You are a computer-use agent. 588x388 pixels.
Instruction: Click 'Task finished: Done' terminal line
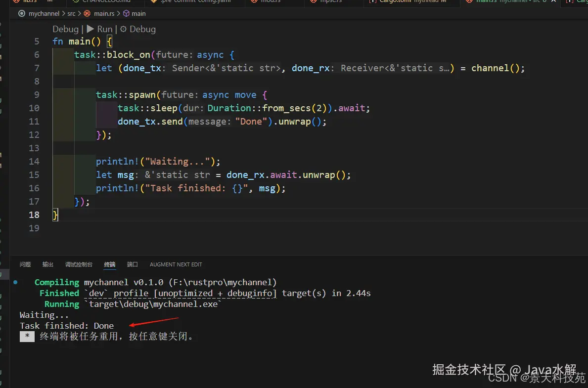coord(67,326)
